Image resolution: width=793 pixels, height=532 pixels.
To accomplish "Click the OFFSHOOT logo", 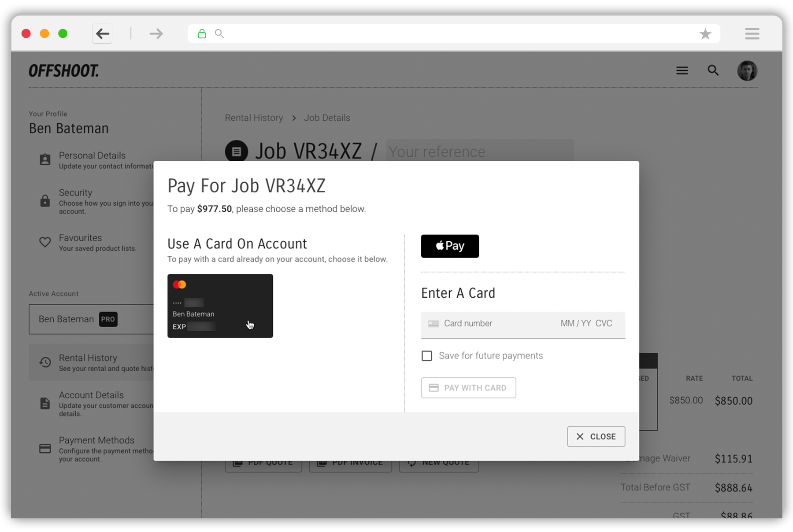I will pyautogui.click(x=64, y=70).
